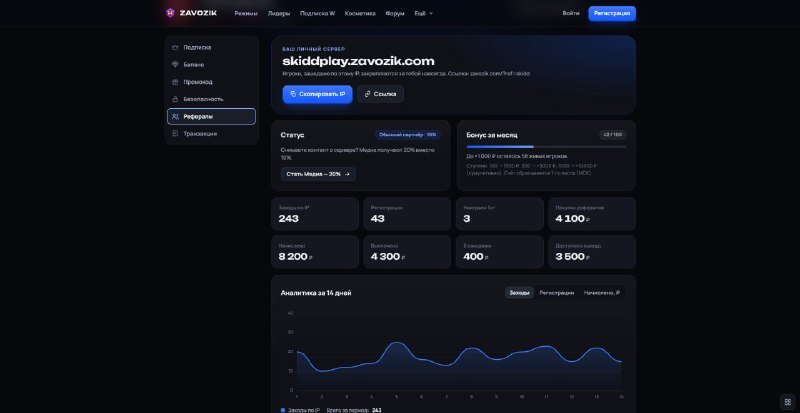The height and width of the screenshot is (413, 800).
Task: Open the Подписка sidebar icon
Action: [175, 47]
